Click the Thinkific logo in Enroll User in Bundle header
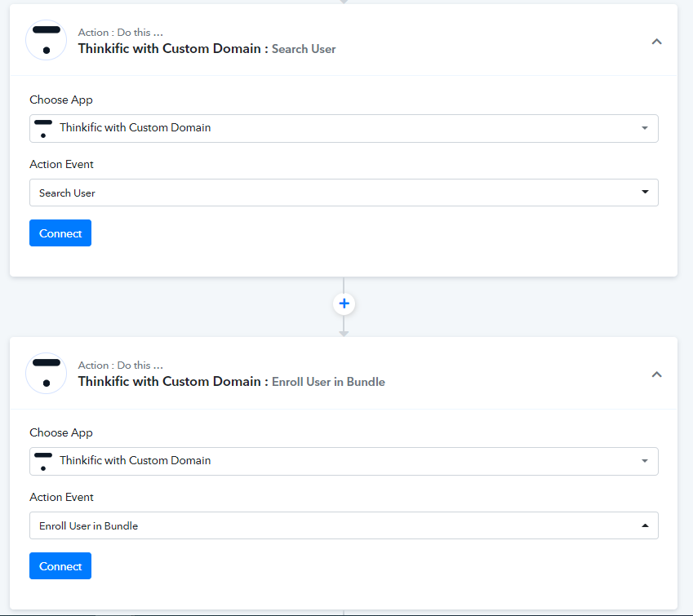This screenshot has height=616, width=693. [x=47, y=373]
